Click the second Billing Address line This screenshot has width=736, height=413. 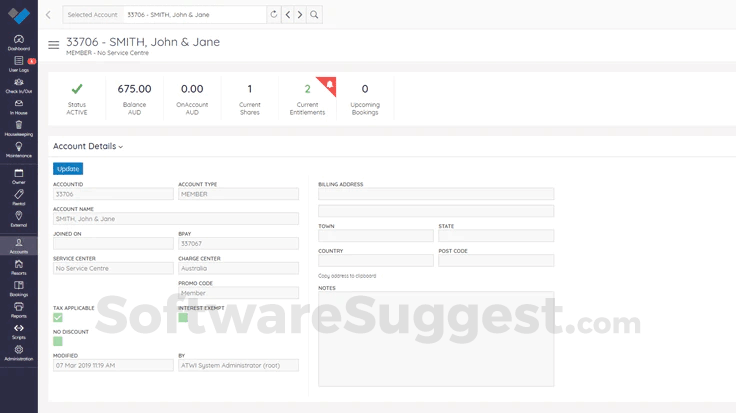436,211
